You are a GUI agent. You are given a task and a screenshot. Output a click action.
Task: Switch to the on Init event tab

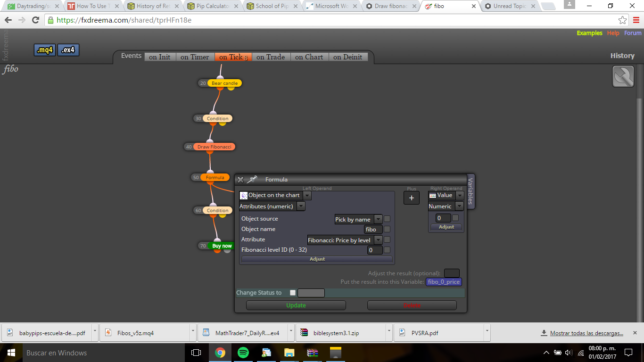click(160, 57)
